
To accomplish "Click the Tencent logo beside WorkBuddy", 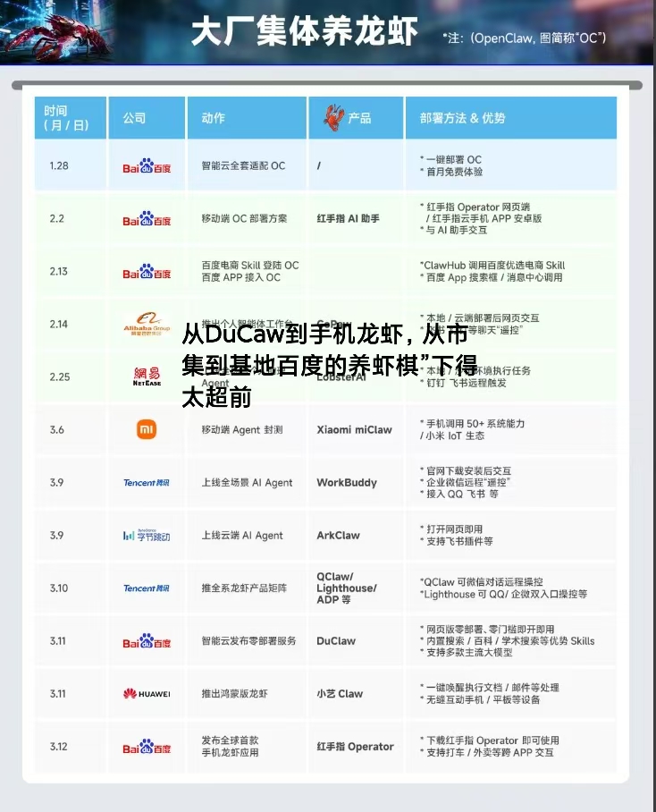I will point(147,483).
